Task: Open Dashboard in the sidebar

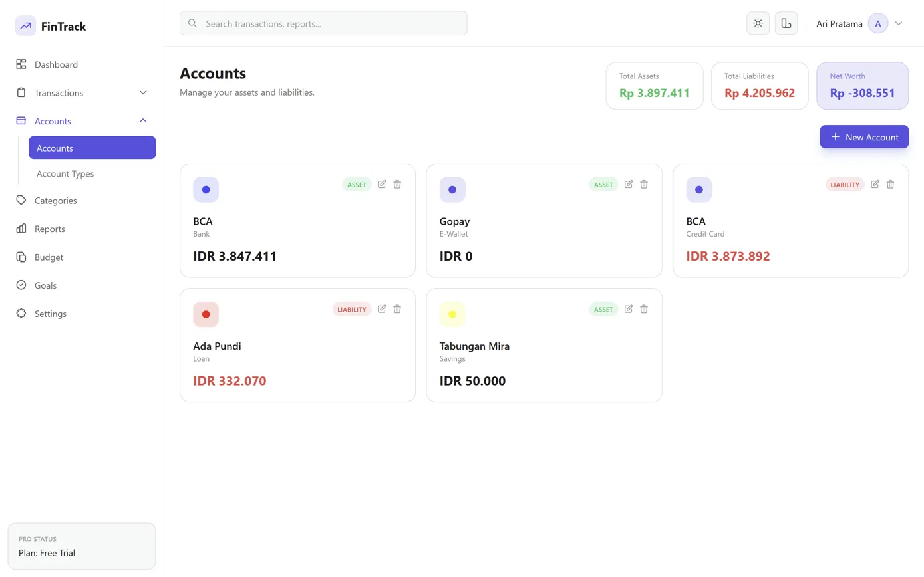Action: (82, 64)
